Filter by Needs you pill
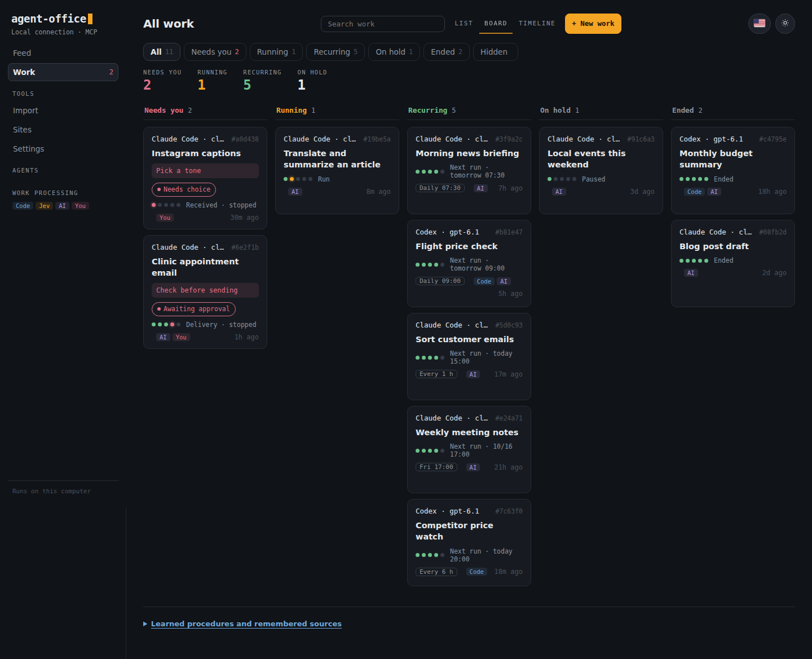812x659 pixels. [x=215, y=52]
